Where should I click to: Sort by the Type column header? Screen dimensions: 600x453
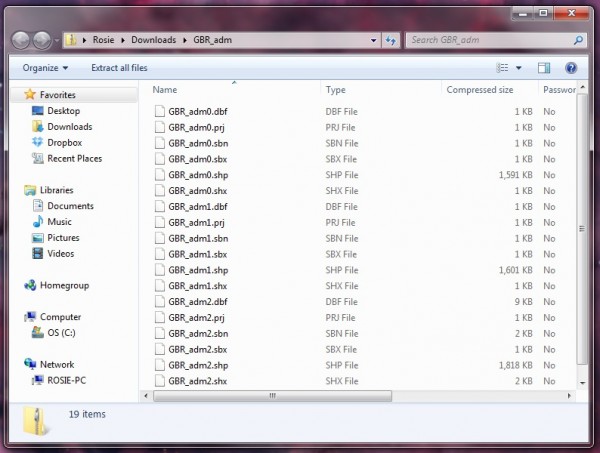[x=336, y=90]
